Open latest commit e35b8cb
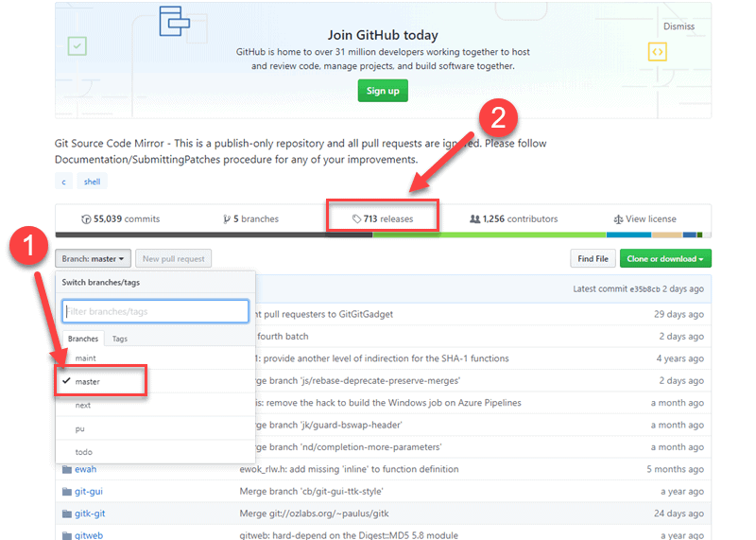The height and width of the screenshot is (540, 756). tap(644, 289)
